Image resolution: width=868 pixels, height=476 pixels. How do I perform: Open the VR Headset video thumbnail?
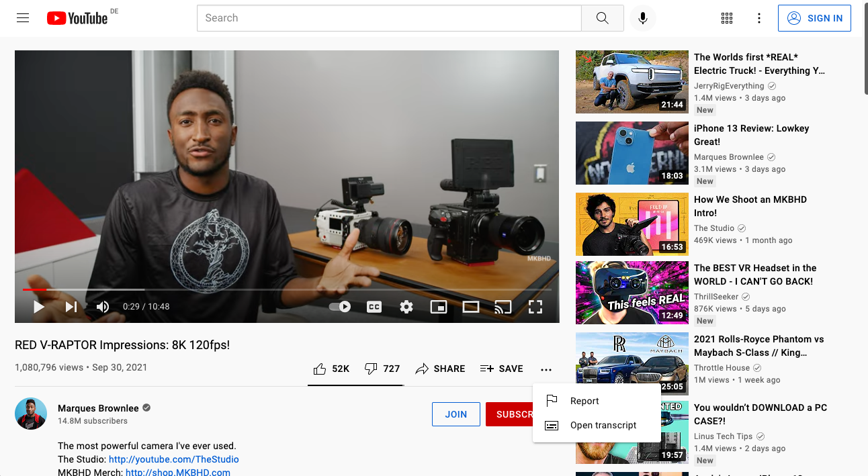(632, 293)
